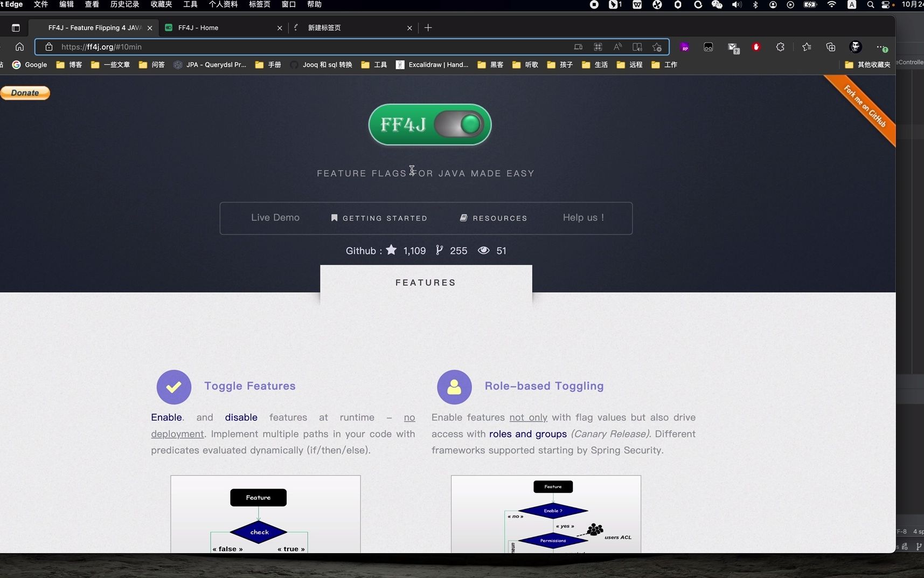Expand the 生活 bookmarks folder
This screenshot has height=578, width=924.
click(x=595, y=65)
